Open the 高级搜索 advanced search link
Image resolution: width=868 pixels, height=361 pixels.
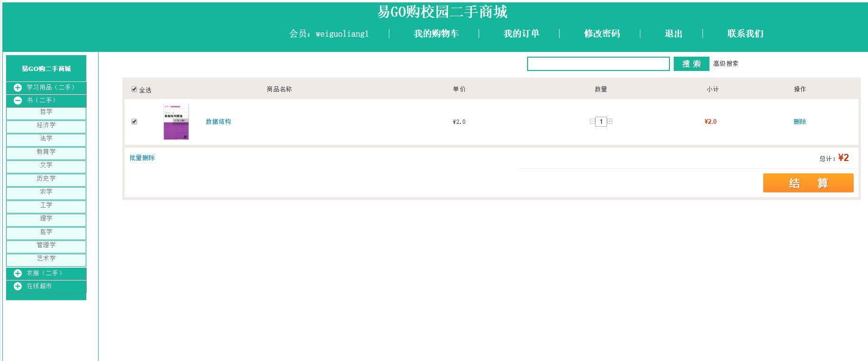coord(726,64)
